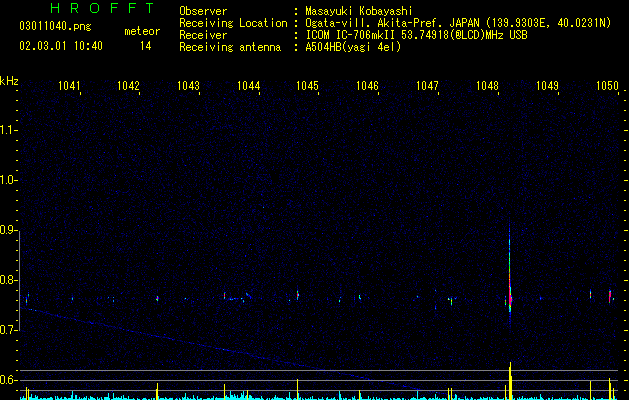The width and height of the screenshot is (629, 400).
Task: Click the 0.8 frequency axis label
Action: tap(8, 280)
